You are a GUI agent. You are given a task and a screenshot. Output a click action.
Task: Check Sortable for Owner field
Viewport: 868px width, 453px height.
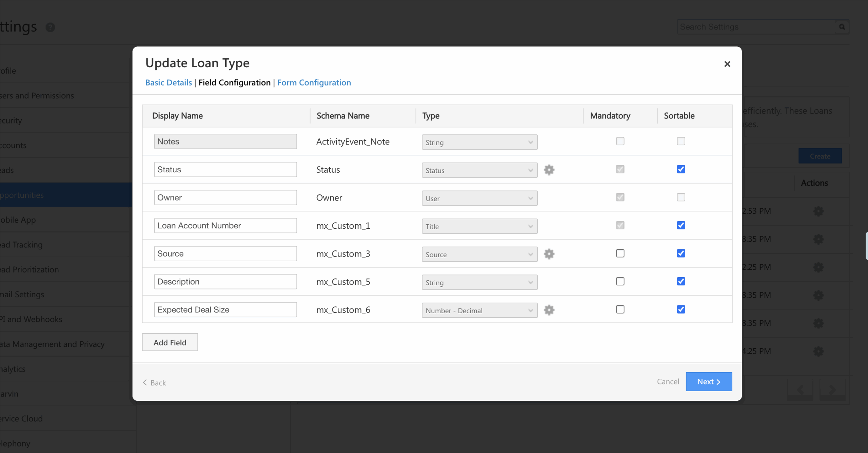pyautogui.click(x=681, y=197)
